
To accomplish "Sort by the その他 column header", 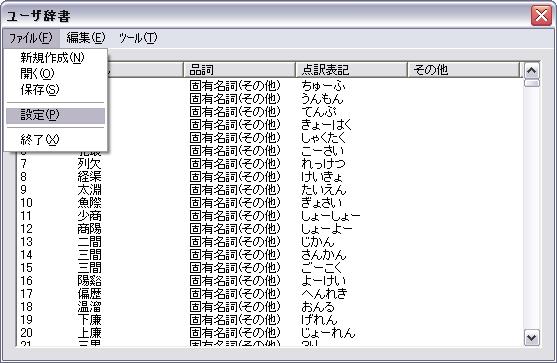I will (463, 70).
